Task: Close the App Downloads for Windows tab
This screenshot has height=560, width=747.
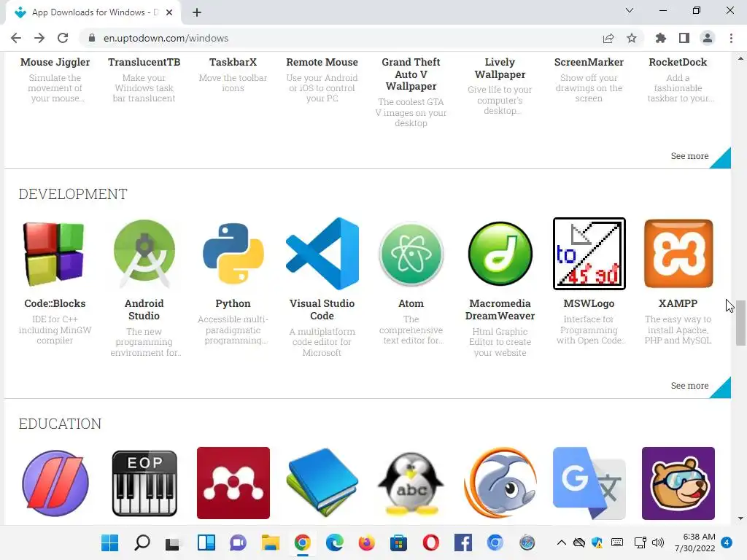Action: pos(169,12)
